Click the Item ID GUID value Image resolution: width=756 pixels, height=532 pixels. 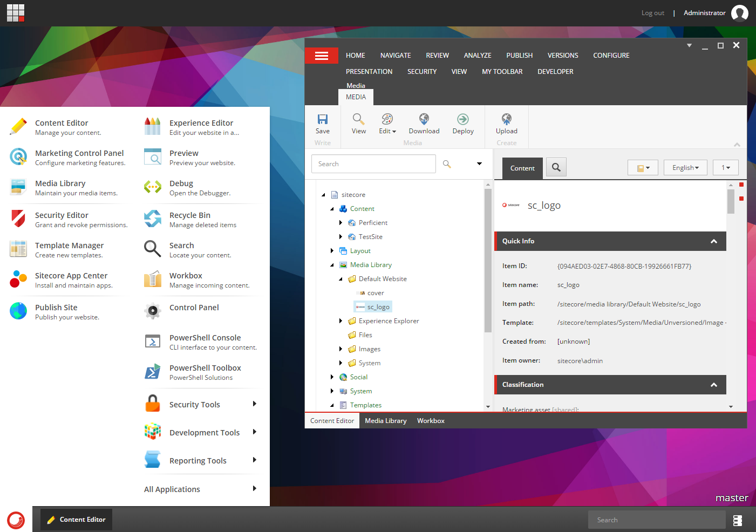624,266
